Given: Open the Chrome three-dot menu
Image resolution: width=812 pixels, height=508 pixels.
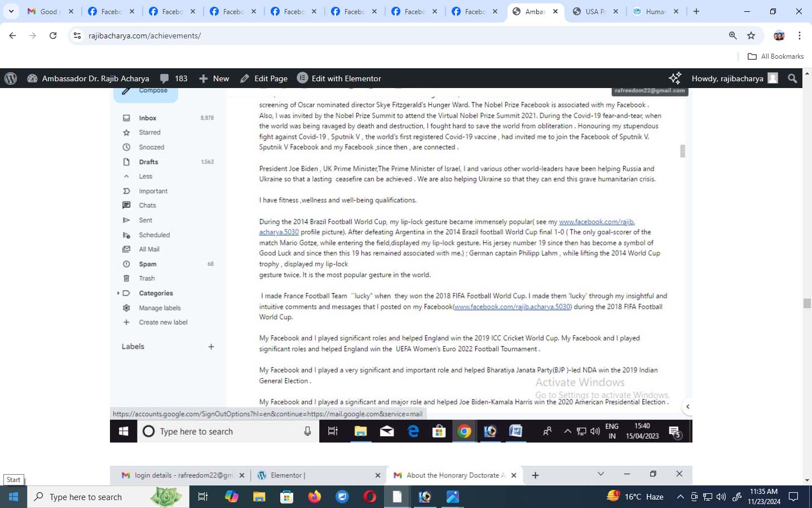Looking at the screenshot, I should pos(800,36).
